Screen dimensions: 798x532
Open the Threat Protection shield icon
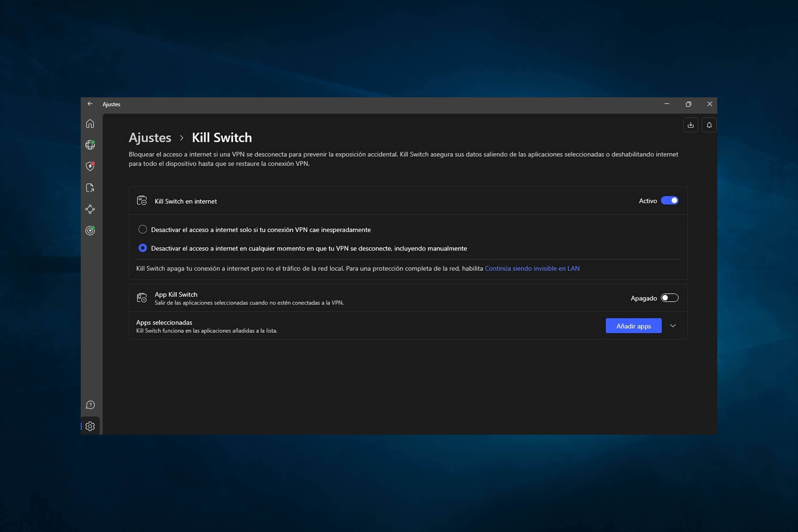tap(90, 166)
